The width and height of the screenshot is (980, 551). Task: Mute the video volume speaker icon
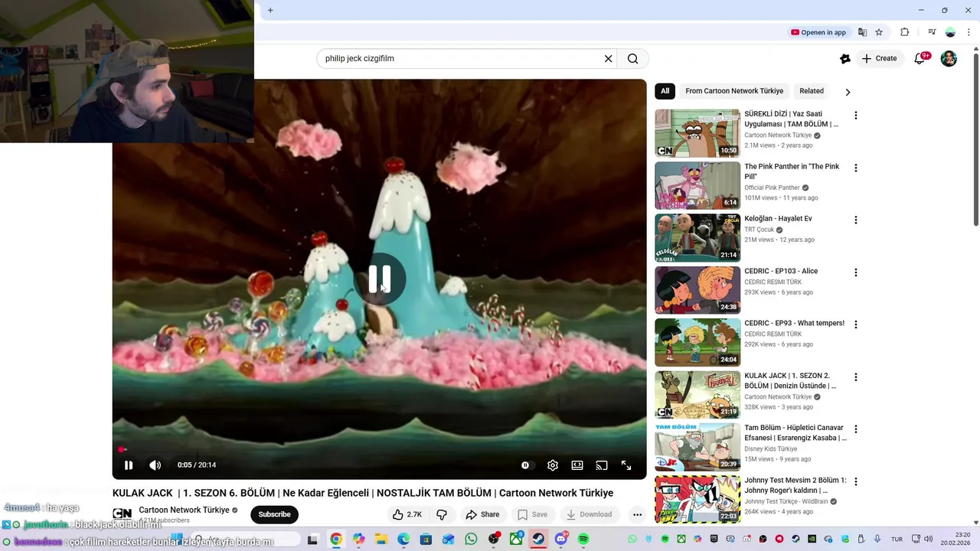tap(155, 465)
